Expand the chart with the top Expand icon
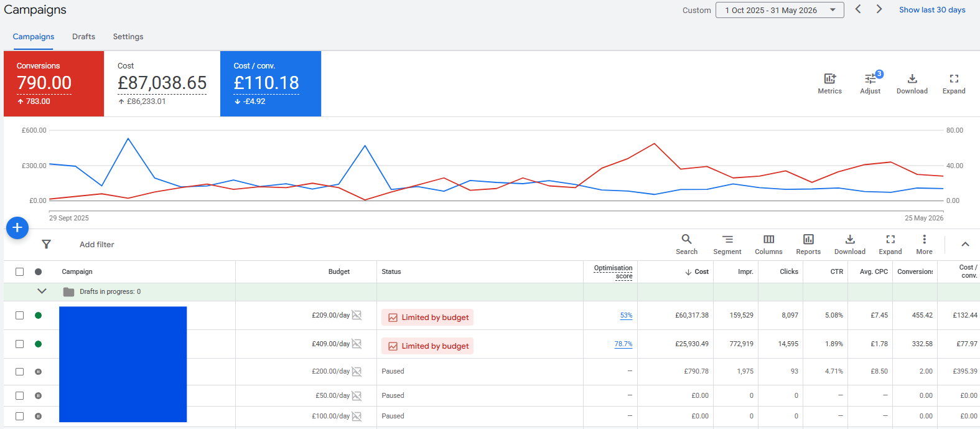Image resolution: width=980 pixels, height=429 pixels. coord(954,79)
